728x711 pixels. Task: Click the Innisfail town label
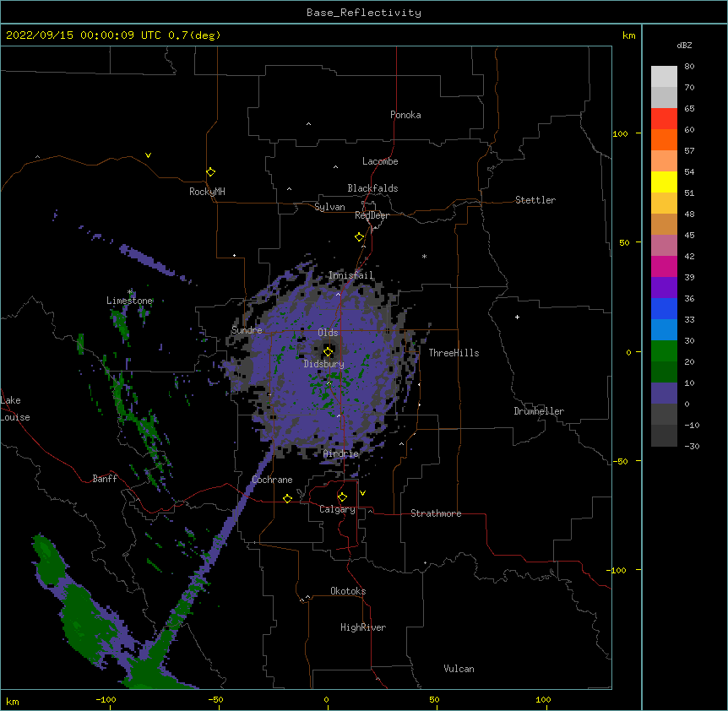(x=350, y=275)
